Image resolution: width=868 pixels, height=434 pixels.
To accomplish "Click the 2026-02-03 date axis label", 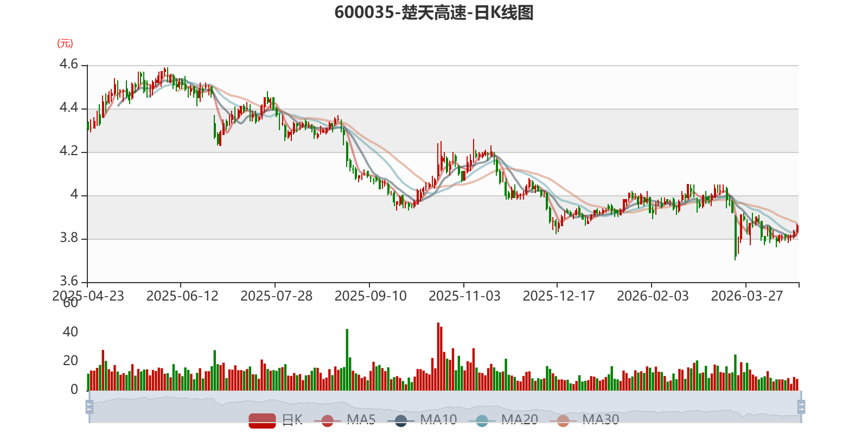I will pyautogui.click(x=653, y=296).
